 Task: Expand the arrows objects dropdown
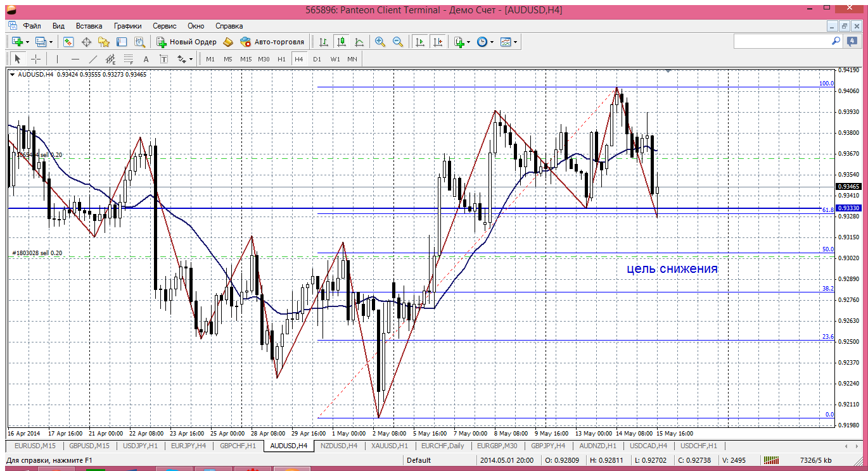[190, 59]
